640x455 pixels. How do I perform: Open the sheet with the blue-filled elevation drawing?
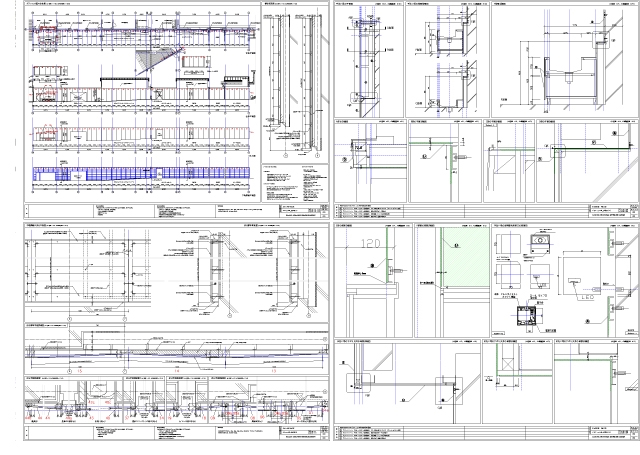(x=176, y=109)
